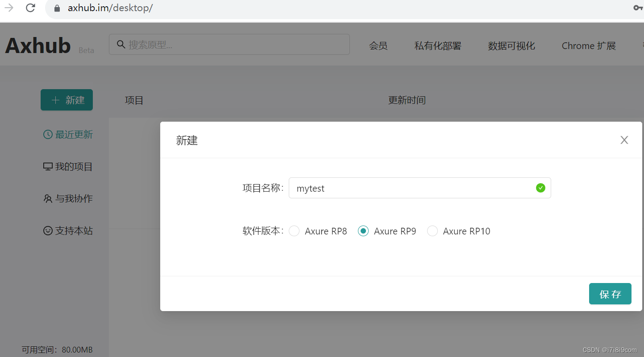Open 最近更新 in the sidebar

(x=68, y=135)
